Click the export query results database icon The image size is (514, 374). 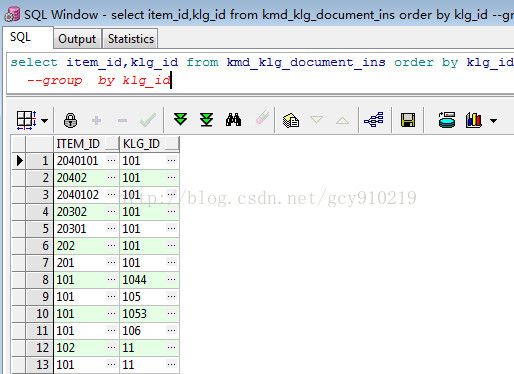[447, 120]
